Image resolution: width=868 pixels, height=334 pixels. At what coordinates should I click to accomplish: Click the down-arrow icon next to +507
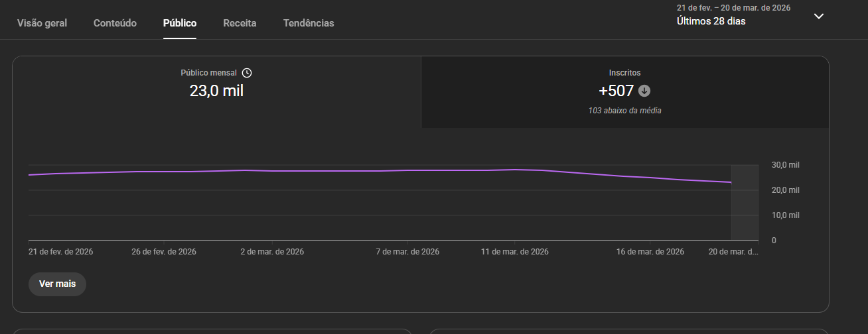644,91
